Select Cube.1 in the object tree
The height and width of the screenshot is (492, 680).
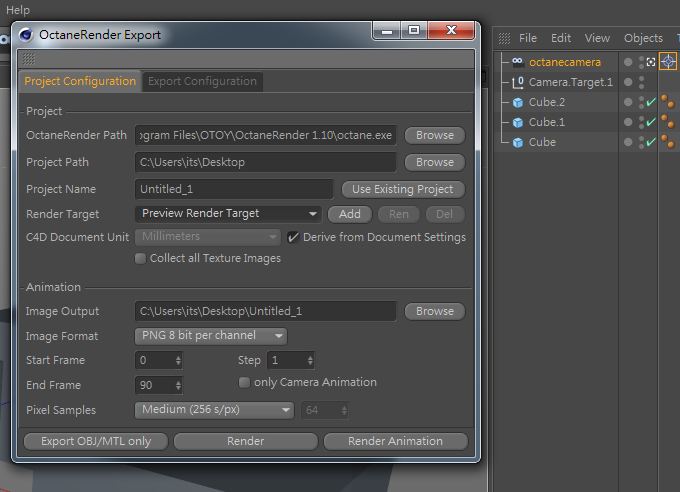(x=547, y=122)
